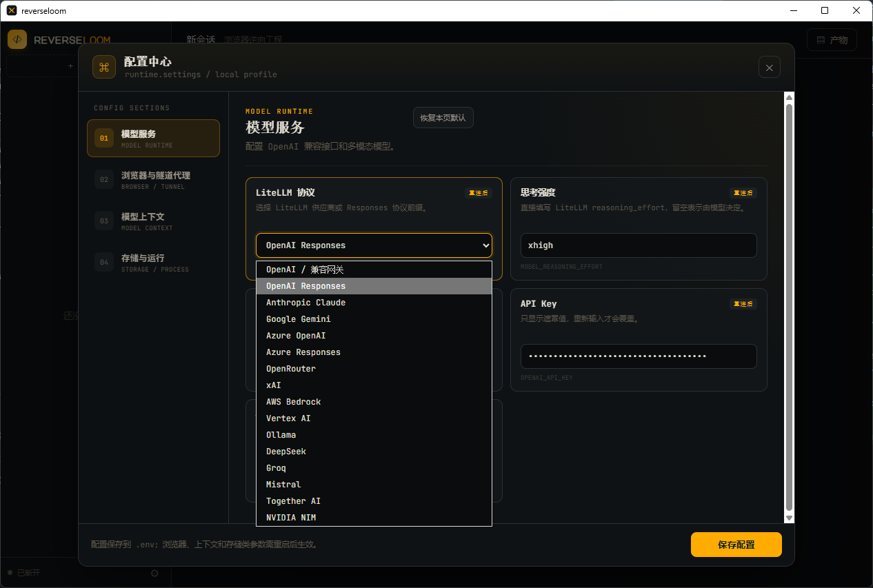Collapse the LiteLLM 协议 OpenAI Responses dropdown
The height and width of the screenshot is (588, 873).
(374, 245)
